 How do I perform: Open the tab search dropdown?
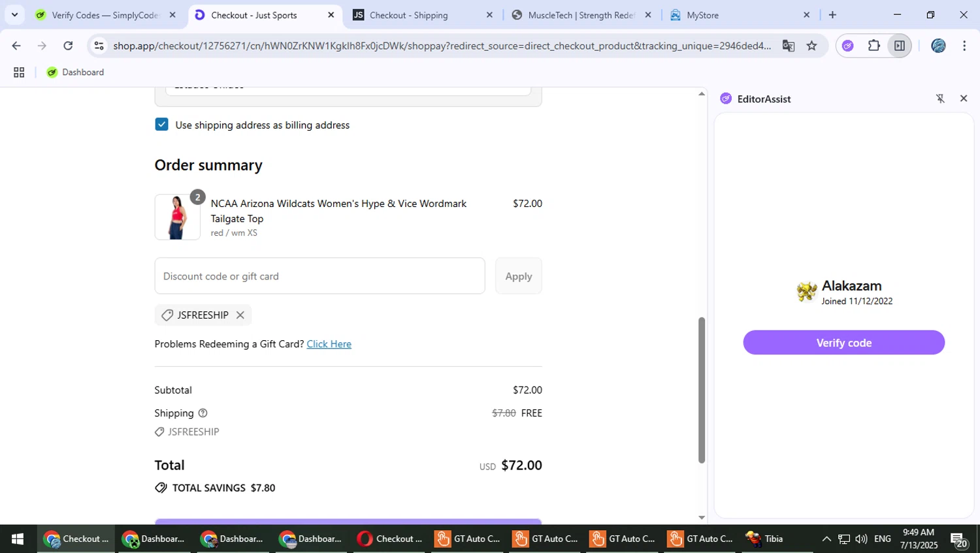[14, 14]
